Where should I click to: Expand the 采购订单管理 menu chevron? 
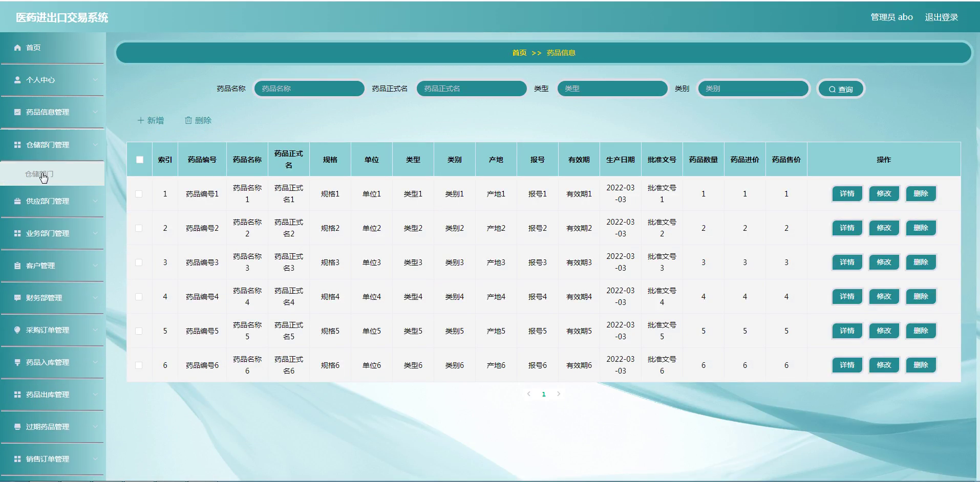[95, 330]
